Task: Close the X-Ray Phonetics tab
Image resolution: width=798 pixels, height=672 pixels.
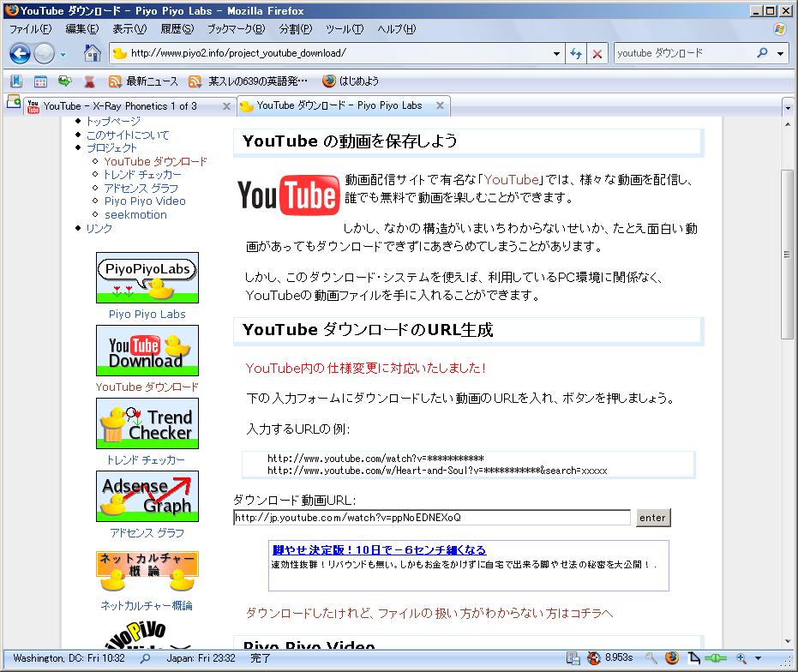Action: (x=226, y=106)
